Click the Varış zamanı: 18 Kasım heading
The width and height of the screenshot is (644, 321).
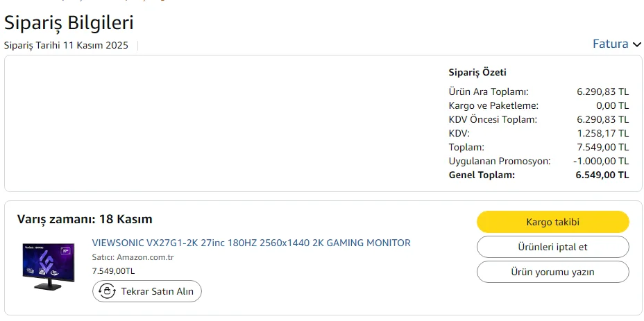pos(85,219)
